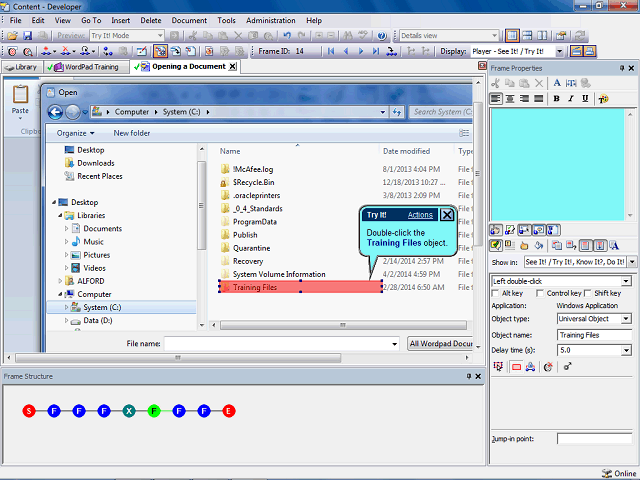
Task: Pin the Frame Properties panel
Action: pyautogui.click(x=622, y=68)
